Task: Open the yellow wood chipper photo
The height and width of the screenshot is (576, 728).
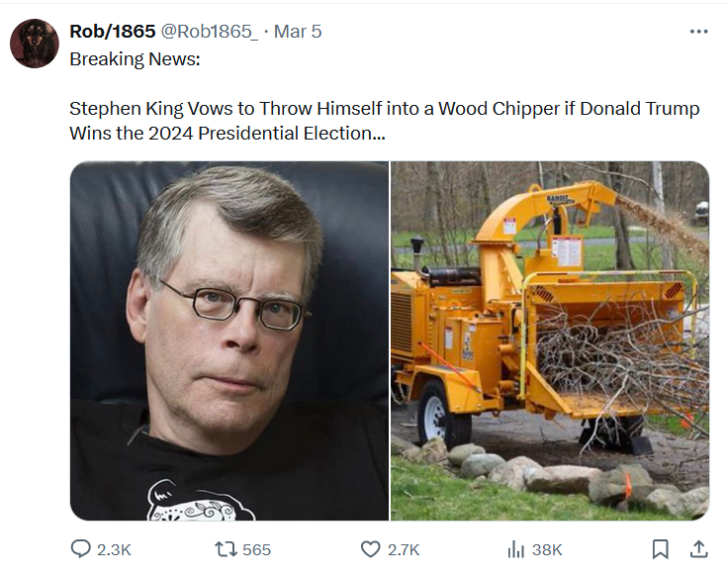Action: [x=550, y=340]
